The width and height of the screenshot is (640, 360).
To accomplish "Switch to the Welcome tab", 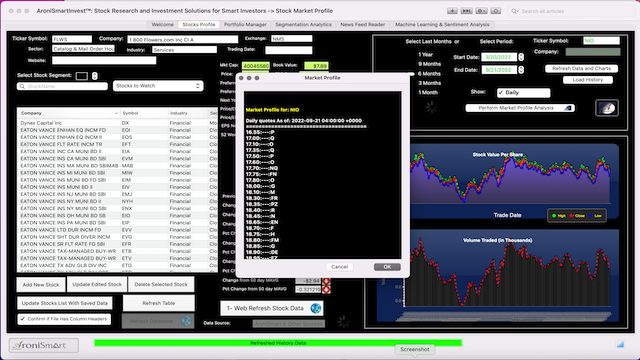I will pyautogui.click(x=162, y=24).
